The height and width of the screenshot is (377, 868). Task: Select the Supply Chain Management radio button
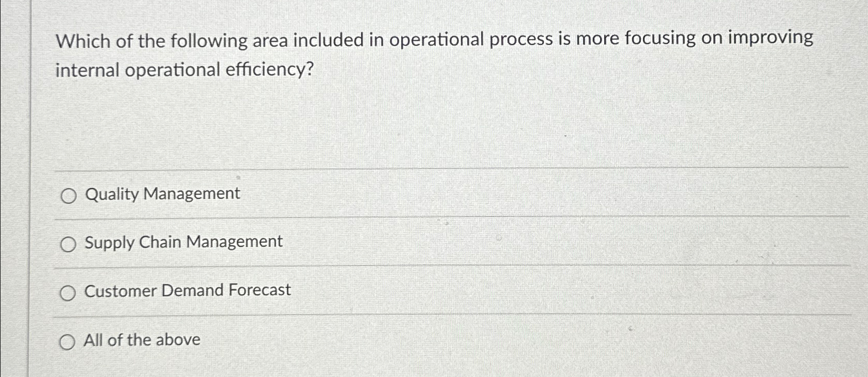click(69, 244)
